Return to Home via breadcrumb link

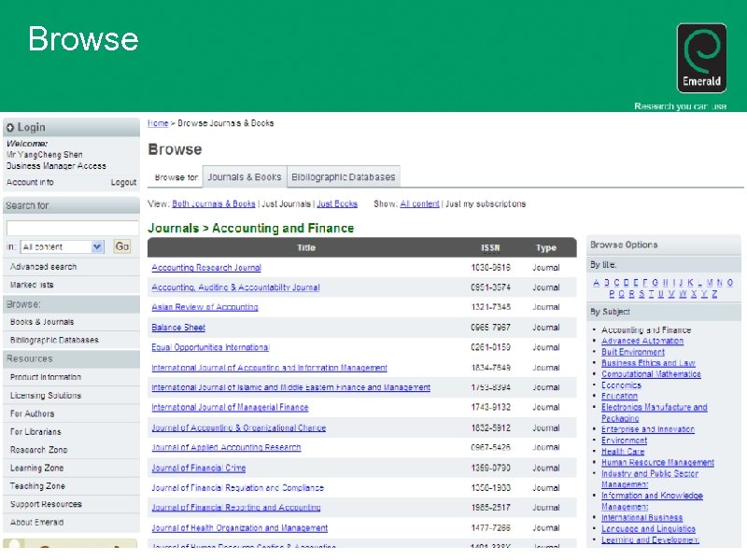tap(157, 122)
